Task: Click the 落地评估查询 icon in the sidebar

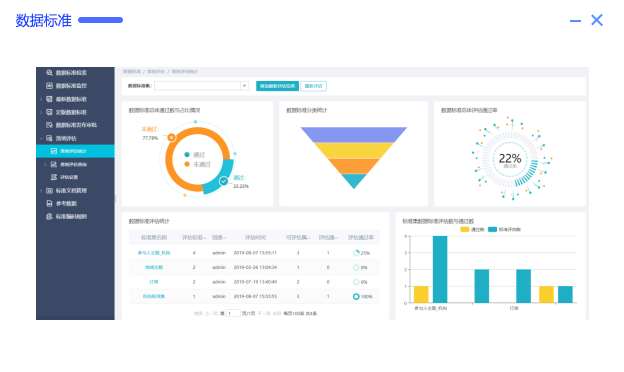Action: click(54, 164)
